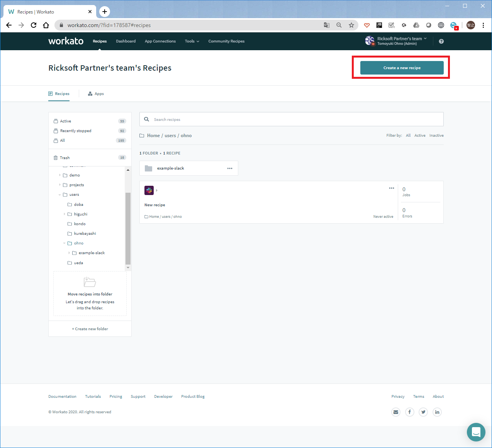
Task: Open App Connections in the top nav
Action: tap(160, 41)
